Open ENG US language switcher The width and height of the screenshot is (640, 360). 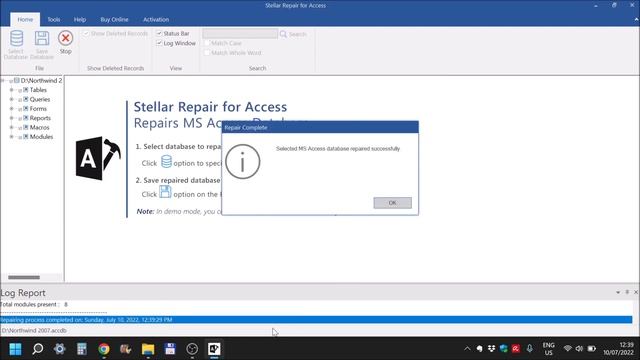tap(549, 349)
